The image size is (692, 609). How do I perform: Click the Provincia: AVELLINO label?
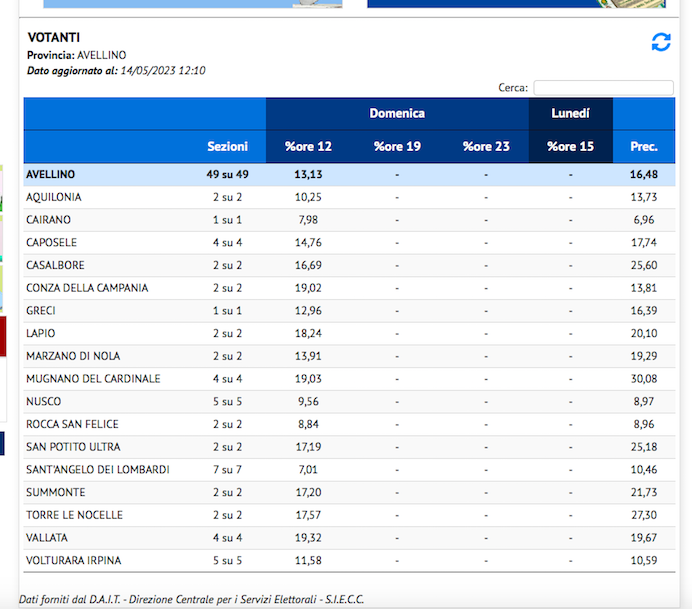[x=76, y=55]
